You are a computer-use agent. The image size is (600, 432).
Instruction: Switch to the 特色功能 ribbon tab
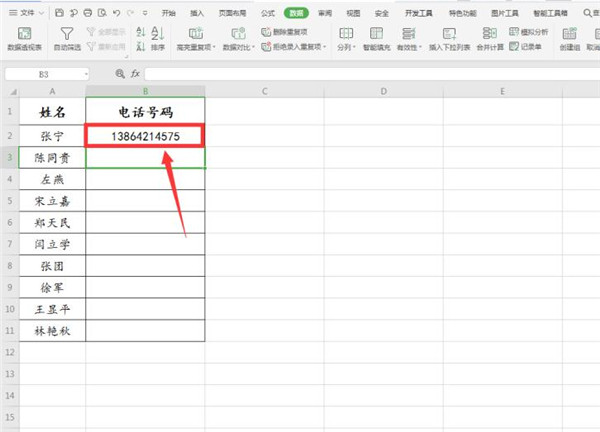click(462, 13)
